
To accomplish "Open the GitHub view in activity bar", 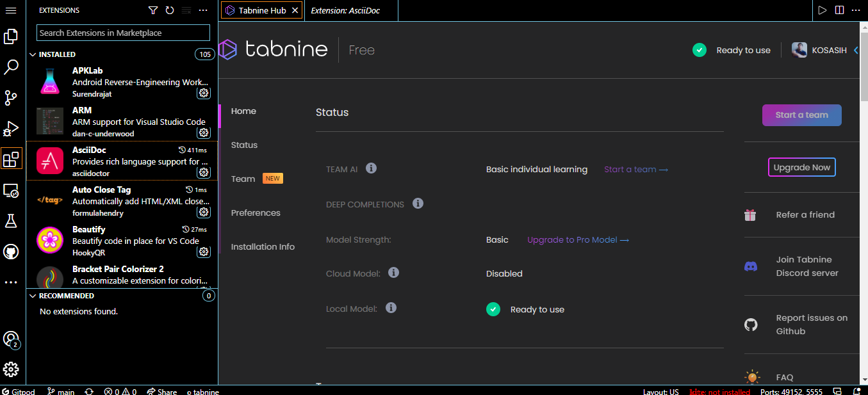I will [x=11, y=252].
